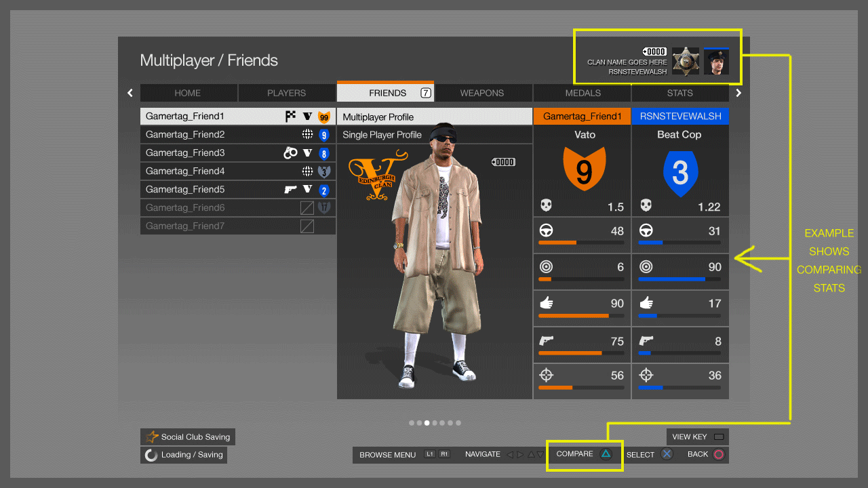Click the Social Club Saving star icon

[152, 437]
